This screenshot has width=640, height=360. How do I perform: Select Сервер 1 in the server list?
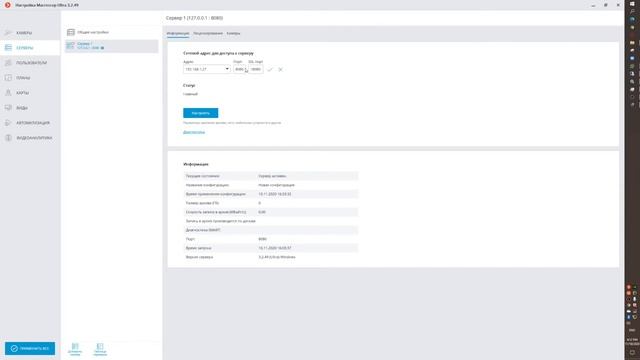tap(111, 46)
